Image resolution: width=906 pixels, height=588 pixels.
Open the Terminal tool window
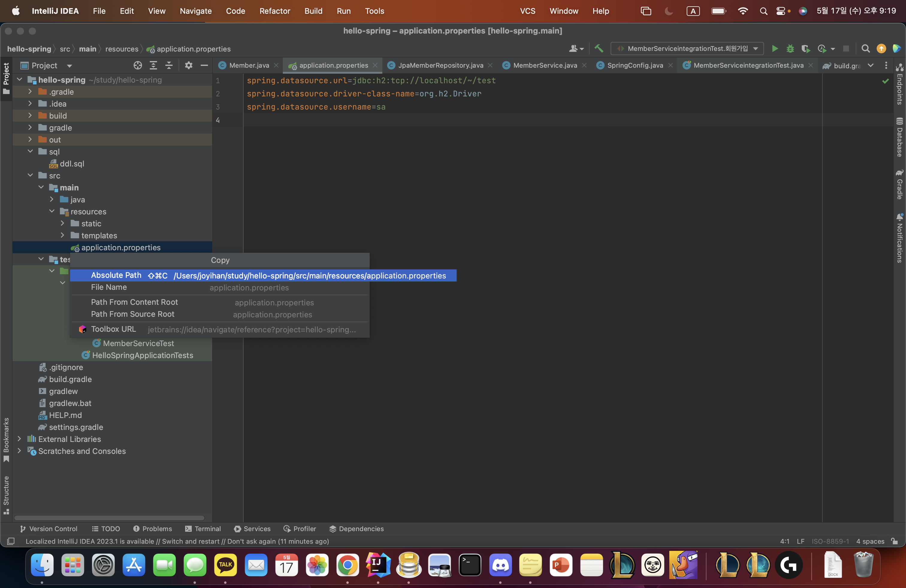(203, 529)
